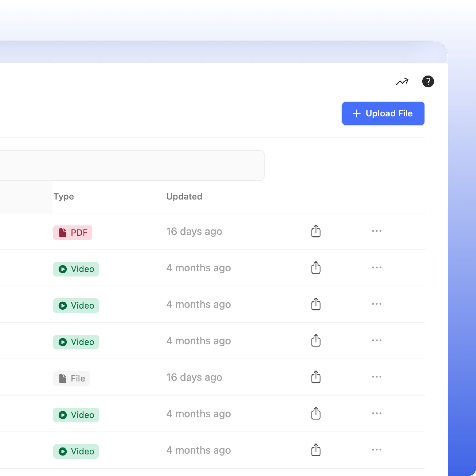Open the help question mark icon
The height and width of the screenshot is (476, 476).
[x=428, y=81]
